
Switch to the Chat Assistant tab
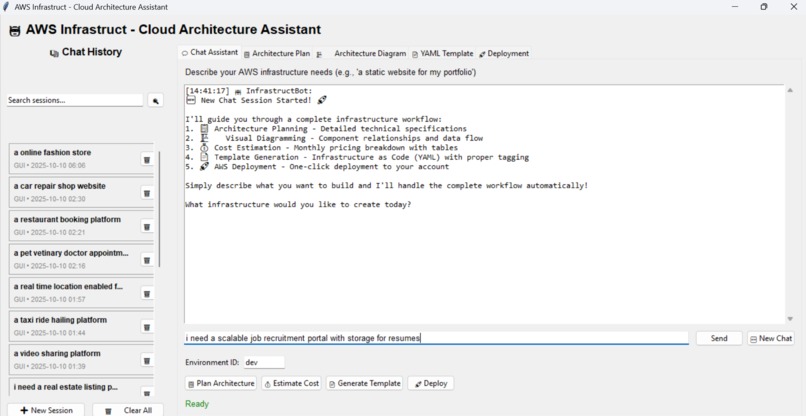pos(210,52)
